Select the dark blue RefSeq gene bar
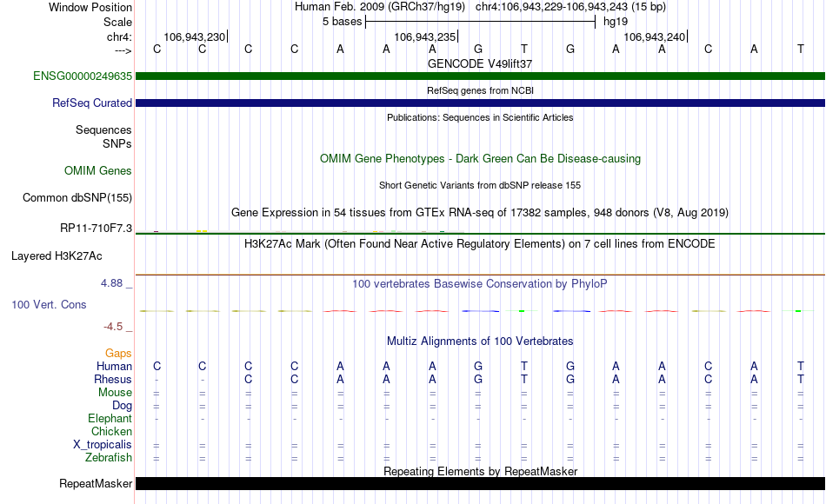This screenshot has width=826, height=504. pos(480,103)
